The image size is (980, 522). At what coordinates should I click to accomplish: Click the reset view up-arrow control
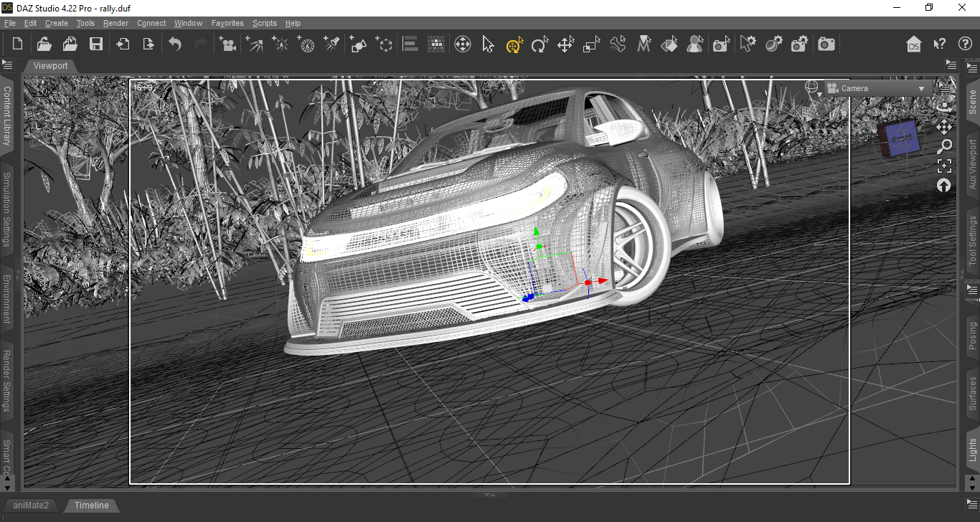944,186
